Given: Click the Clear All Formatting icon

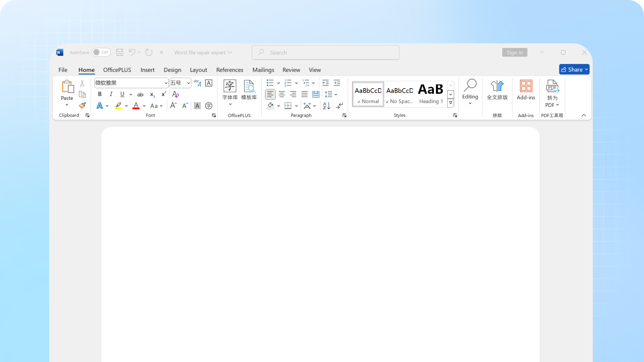Looking at the screenshot, I should [176, 94].
